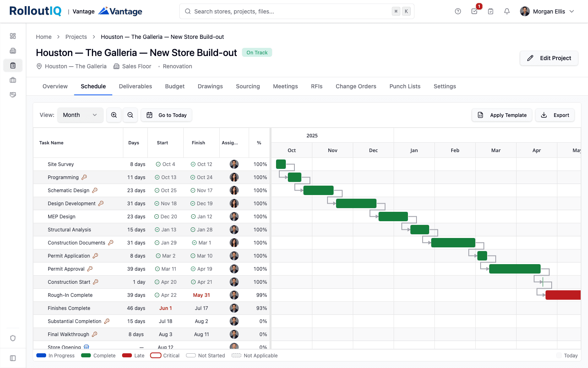The height and width of the screenshot is (368, 588).
Task: Open the projects clipboard icon in sidebar
Action: coord(13,65)
